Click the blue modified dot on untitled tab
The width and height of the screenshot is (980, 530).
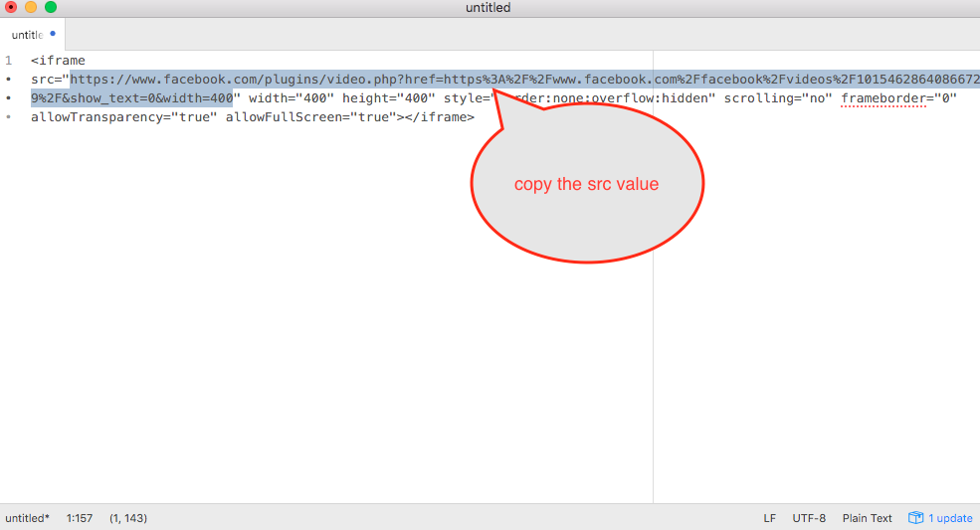[53, 34]
